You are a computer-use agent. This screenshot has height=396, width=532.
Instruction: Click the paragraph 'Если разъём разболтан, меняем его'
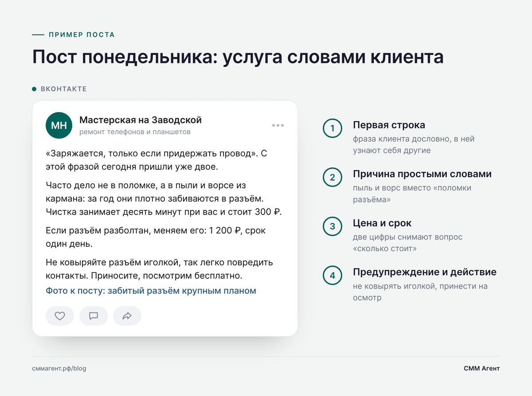point(156,237)
